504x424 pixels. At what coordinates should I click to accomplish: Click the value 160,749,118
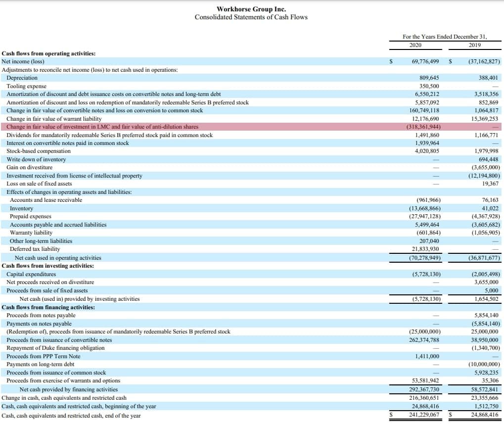pos(424,110)
